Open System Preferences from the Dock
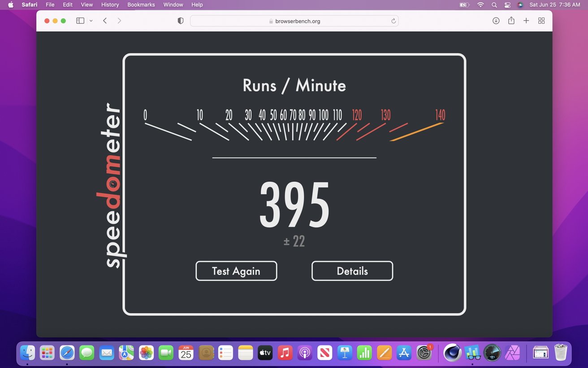Image resolution: width=588 pixels, height=368 pixels. pyautogui.click(x=424, y=353)
